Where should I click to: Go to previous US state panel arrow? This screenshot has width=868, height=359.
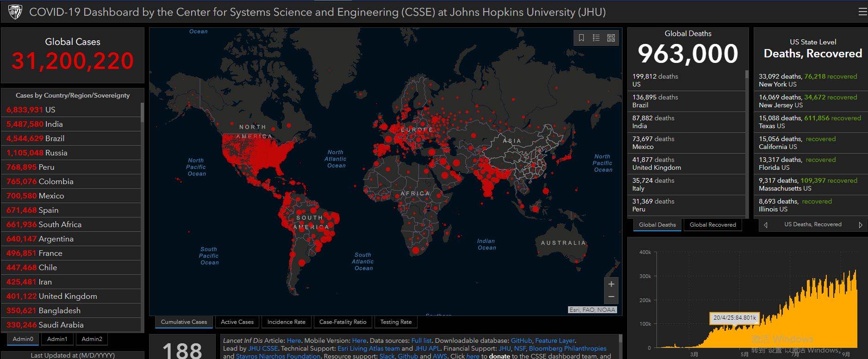[x=766, y=225]
